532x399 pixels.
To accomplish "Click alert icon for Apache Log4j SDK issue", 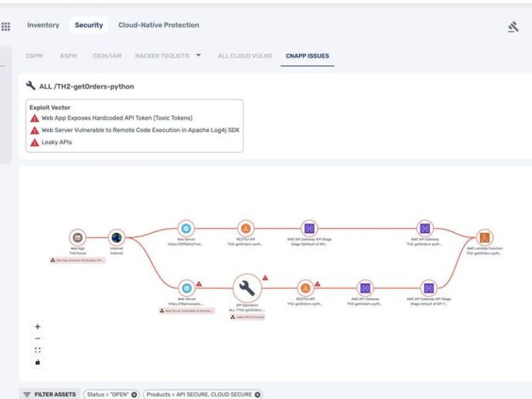I will click(35, 130).
